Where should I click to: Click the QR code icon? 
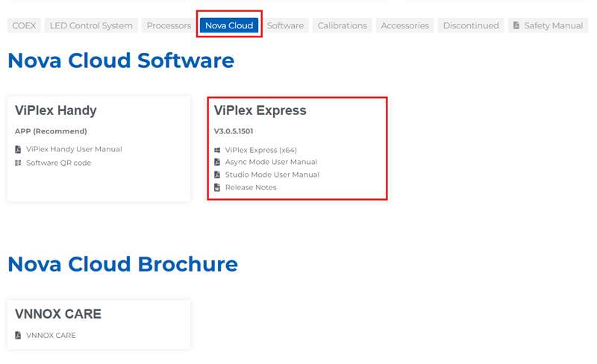[x=18, y=163]
